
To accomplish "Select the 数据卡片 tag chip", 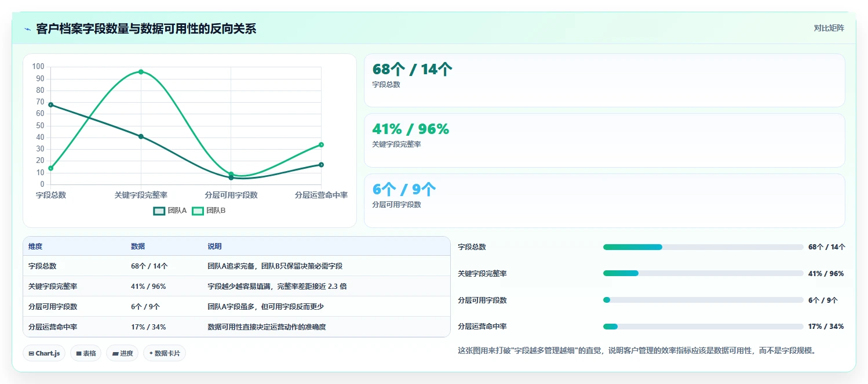I will point(165,353).
